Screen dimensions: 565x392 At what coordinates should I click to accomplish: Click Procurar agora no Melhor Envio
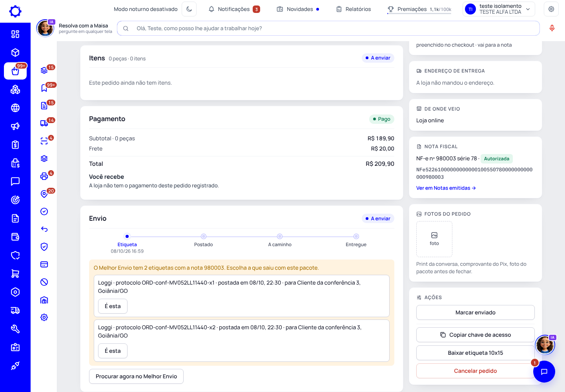point(136,376)
